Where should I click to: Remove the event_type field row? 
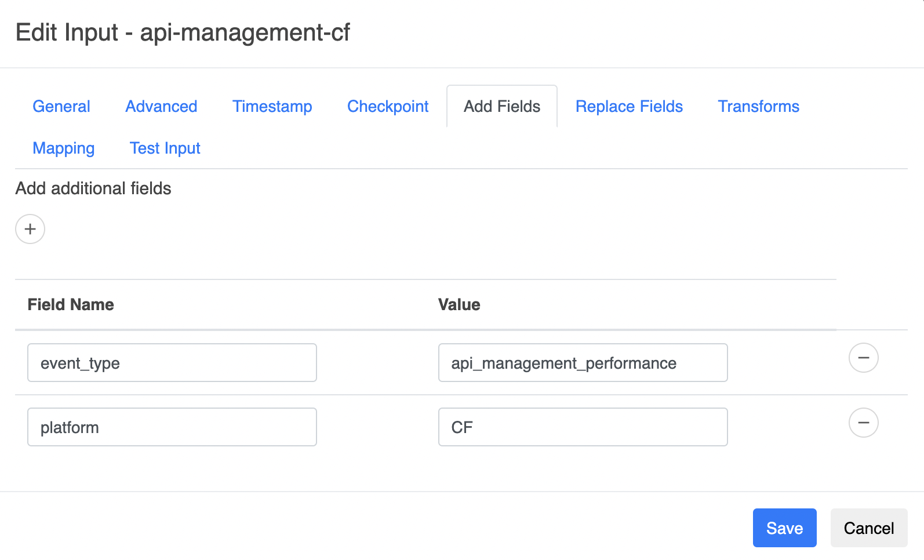[x=863, y=358]
